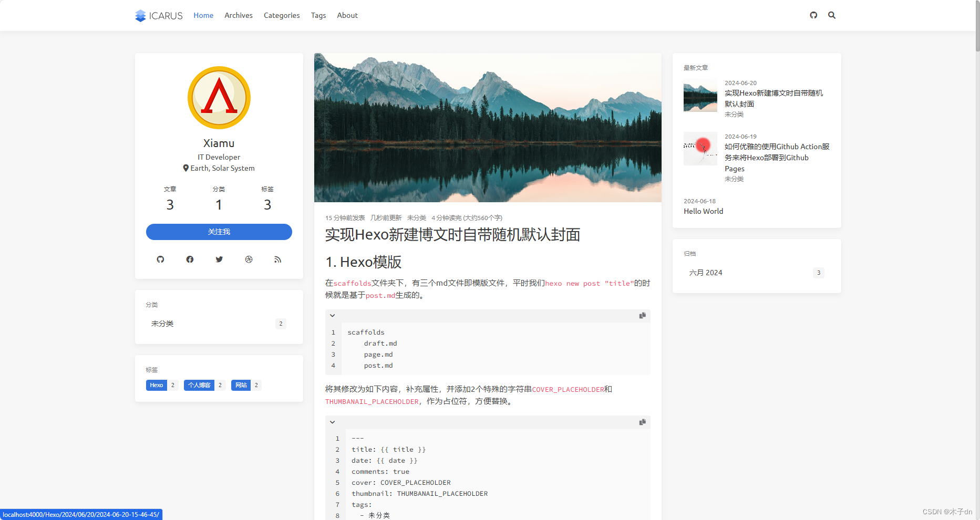Copy the scaffolds code block
This screenshot has height=520, width=980.
point(642,316)
